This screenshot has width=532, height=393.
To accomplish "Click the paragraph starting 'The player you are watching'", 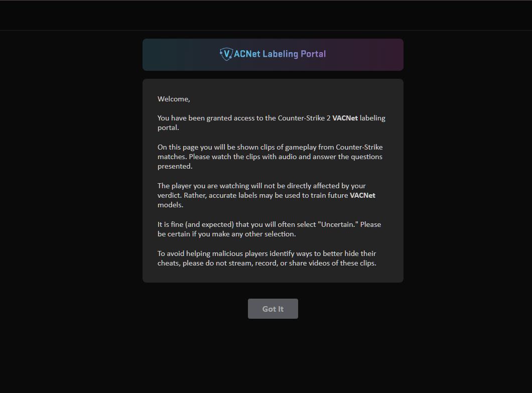I will [267, 195].
